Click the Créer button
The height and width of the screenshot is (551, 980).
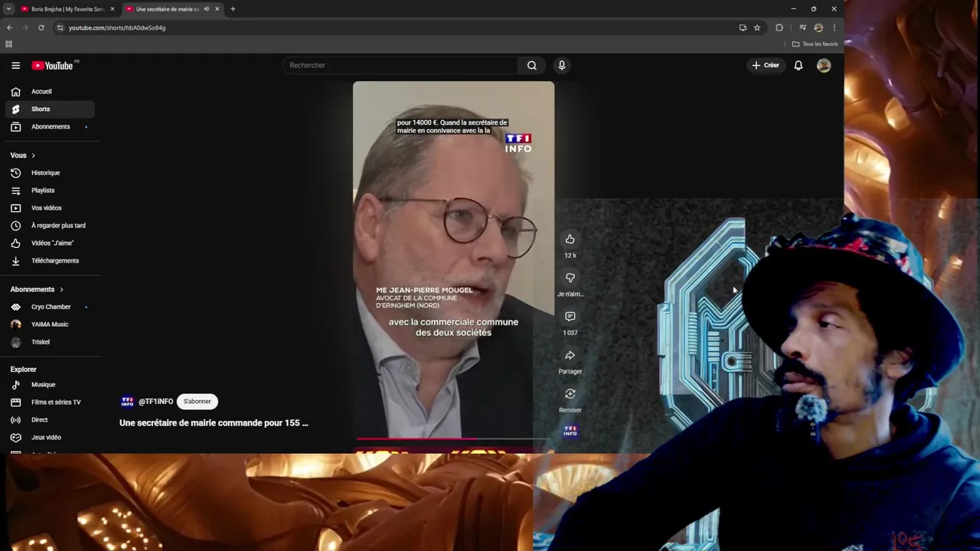click(x=765, y=65)
